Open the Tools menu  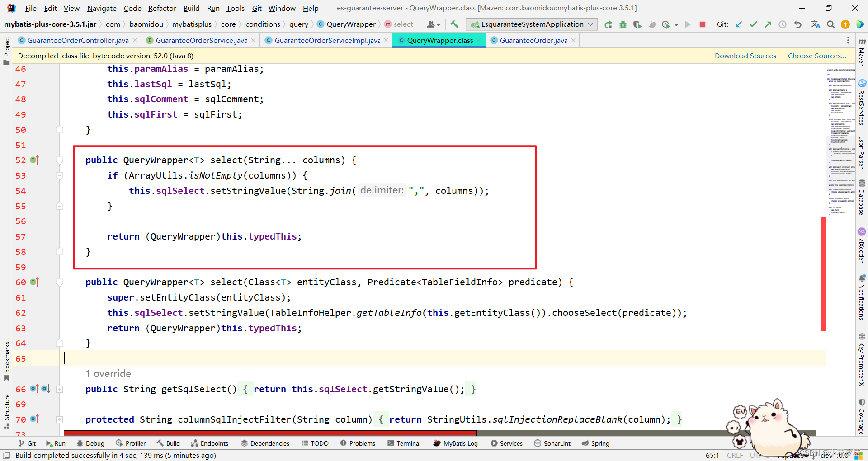pos(235,8)
